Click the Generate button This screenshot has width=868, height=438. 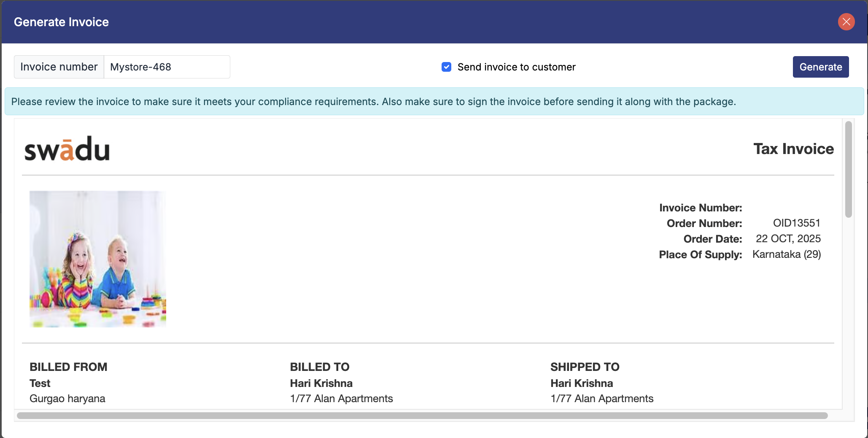820,67
